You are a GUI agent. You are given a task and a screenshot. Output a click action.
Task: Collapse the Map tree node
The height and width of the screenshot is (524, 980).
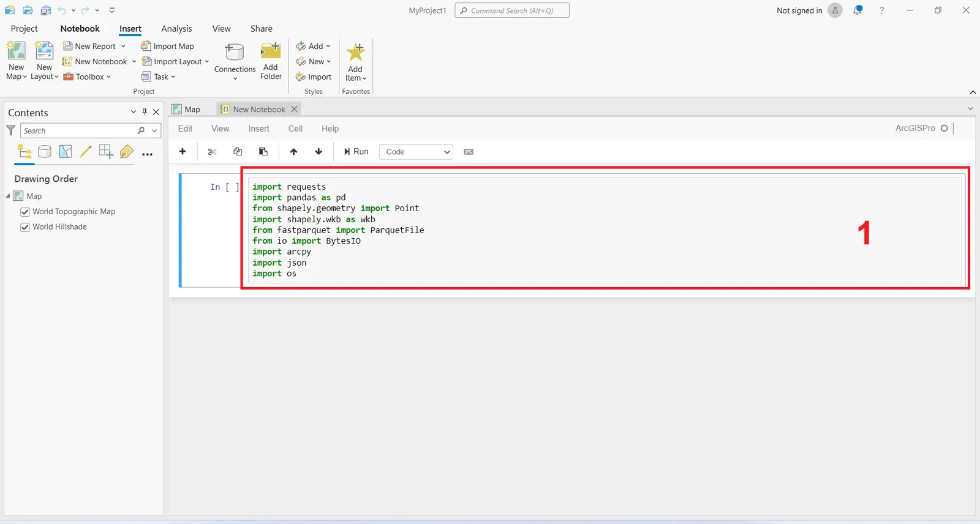click(x=8, y=196)
